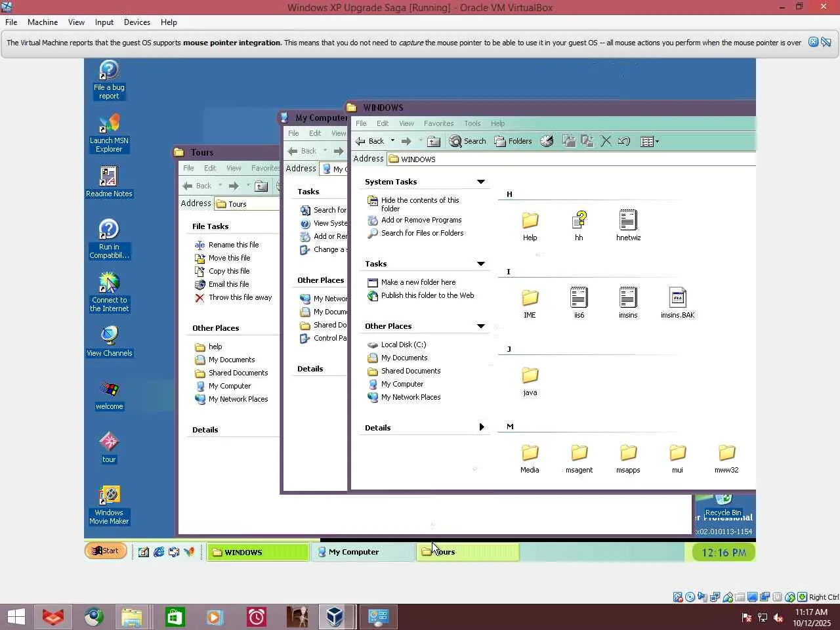Open the Views dropdown arrow in WINDOWS toolbar

(657, 141)
